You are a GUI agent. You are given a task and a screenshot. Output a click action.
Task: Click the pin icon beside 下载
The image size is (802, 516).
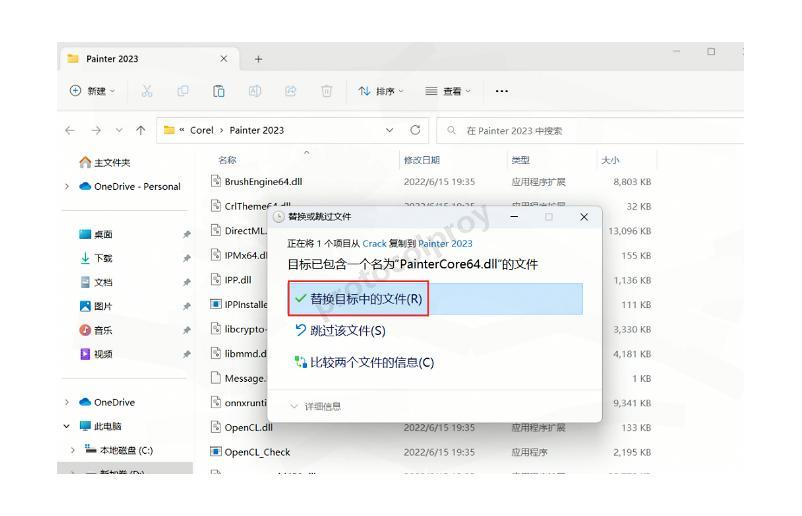pyautogui.click(x=187, y=258)
